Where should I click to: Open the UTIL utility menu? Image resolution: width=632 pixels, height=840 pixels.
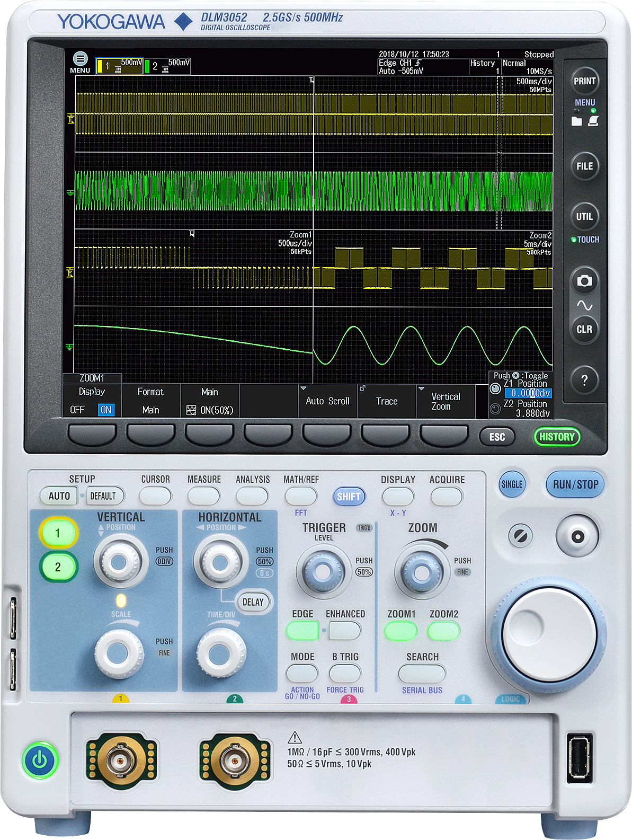[584, 216]
